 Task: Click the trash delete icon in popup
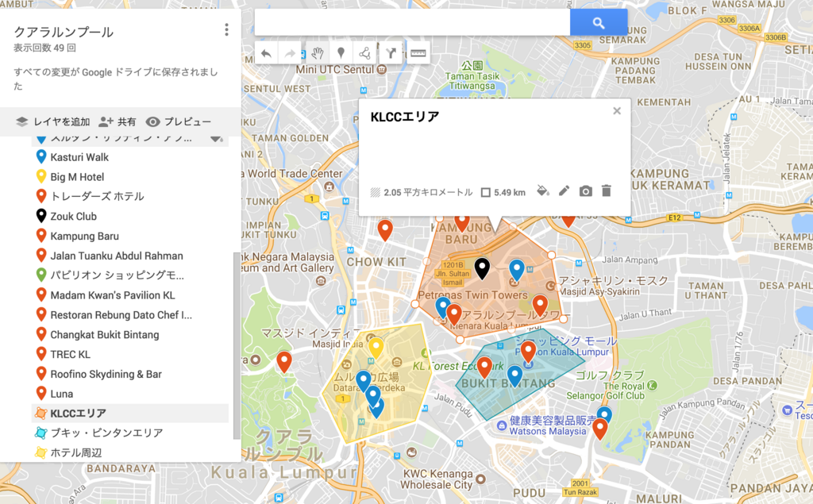[x=606, y=191]
